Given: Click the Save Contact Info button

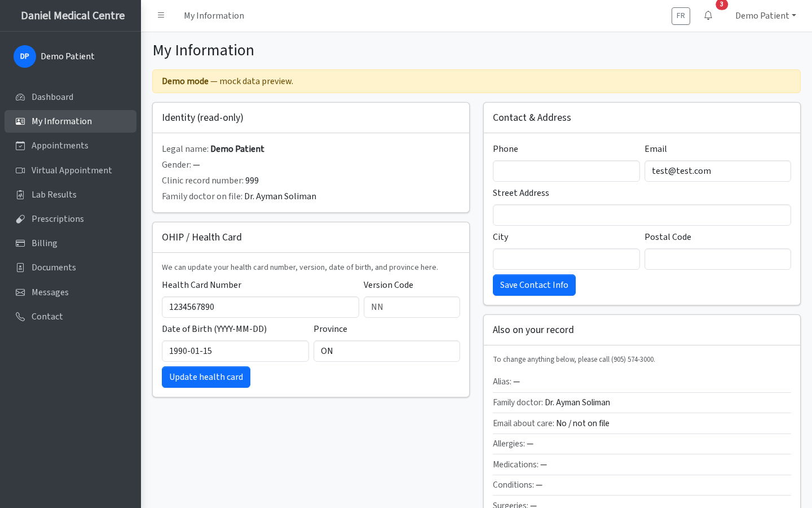Looking at the screenshot, I should point(534,285).
